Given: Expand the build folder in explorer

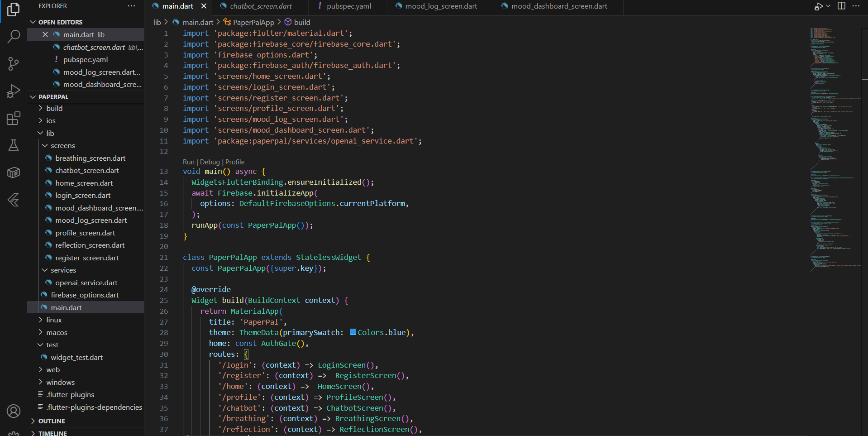Looking at the screenshot, I should pos(41,108).
